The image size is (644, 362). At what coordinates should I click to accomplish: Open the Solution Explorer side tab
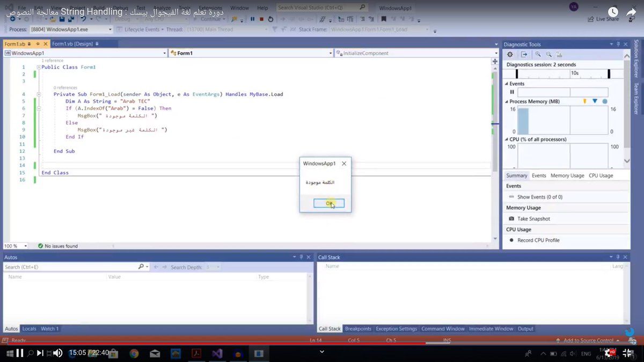636,59
